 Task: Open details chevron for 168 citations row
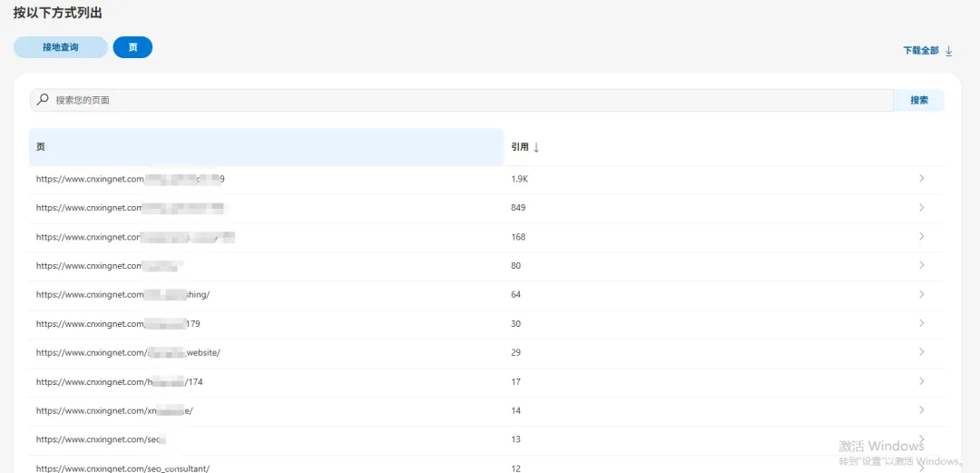tap(921, 237)
